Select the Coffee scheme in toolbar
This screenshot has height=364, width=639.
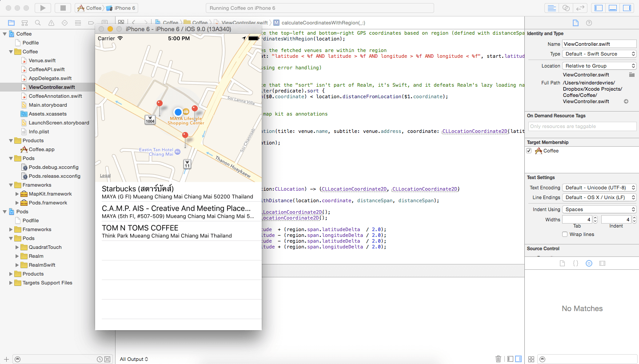click(89, 8)
